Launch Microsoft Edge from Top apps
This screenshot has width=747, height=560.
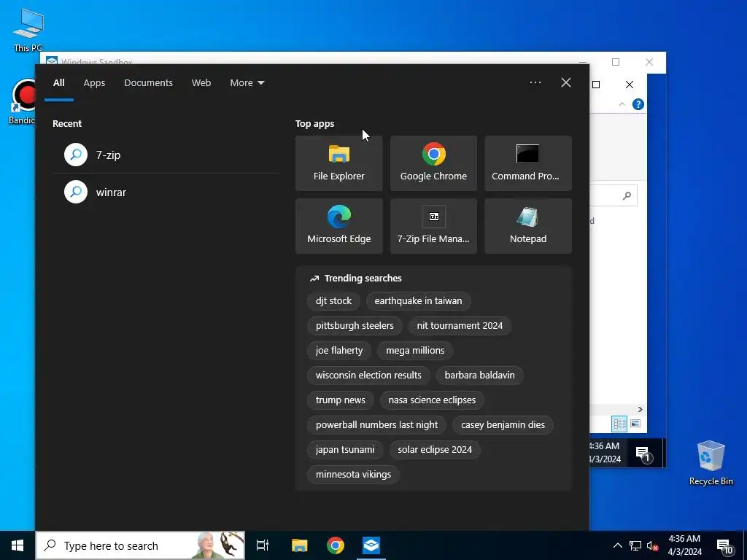pyautogui.click(x=338, y=226)
